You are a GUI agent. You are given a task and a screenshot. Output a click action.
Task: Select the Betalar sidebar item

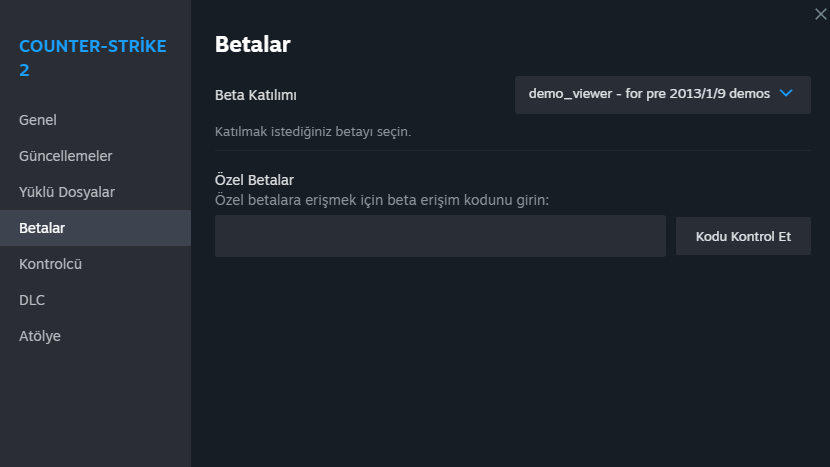coord(42,228)
